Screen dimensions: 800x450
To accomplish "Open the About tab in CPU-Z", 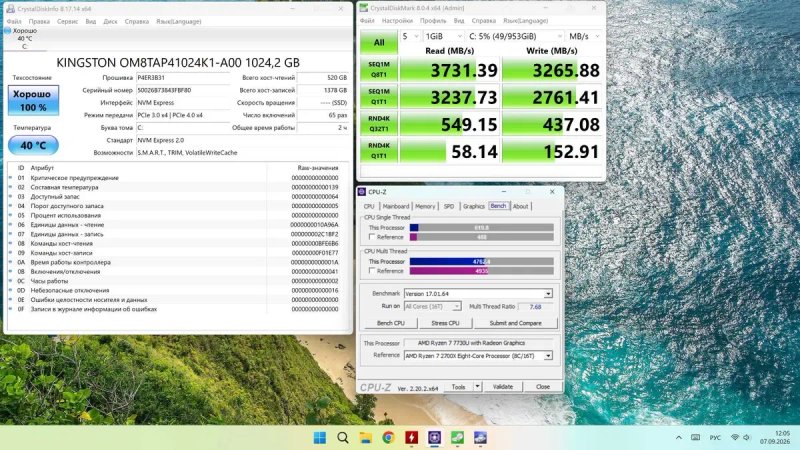I will pos(520,206).
